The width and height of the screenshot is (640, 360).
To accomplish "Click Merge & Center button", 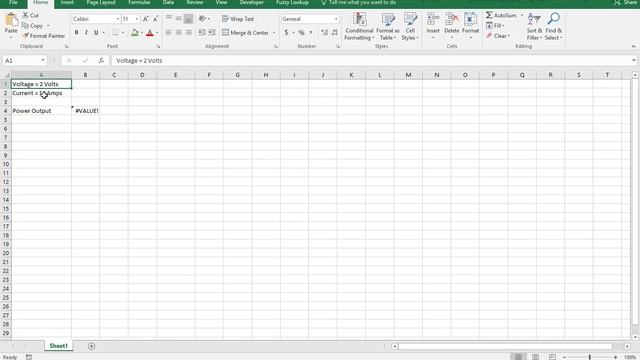I will (245, 33).
